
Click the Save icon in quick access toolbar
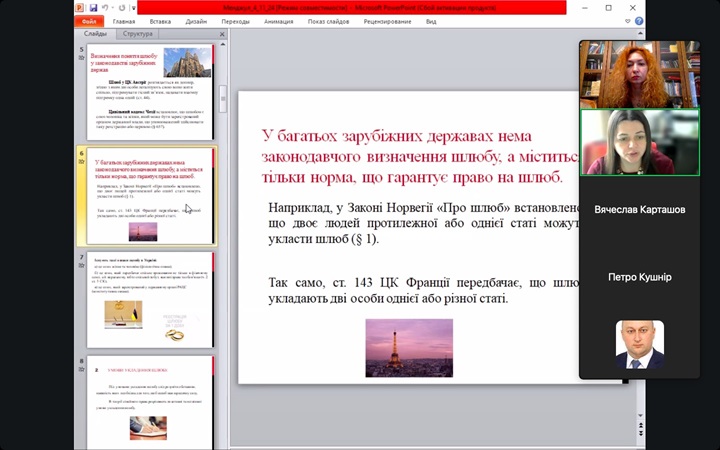pyautogui.click(x=94, y=7)
